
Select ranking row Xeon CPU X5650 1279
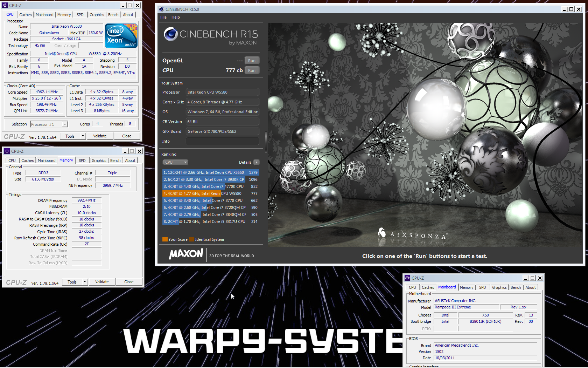click(x=211, y=172)
